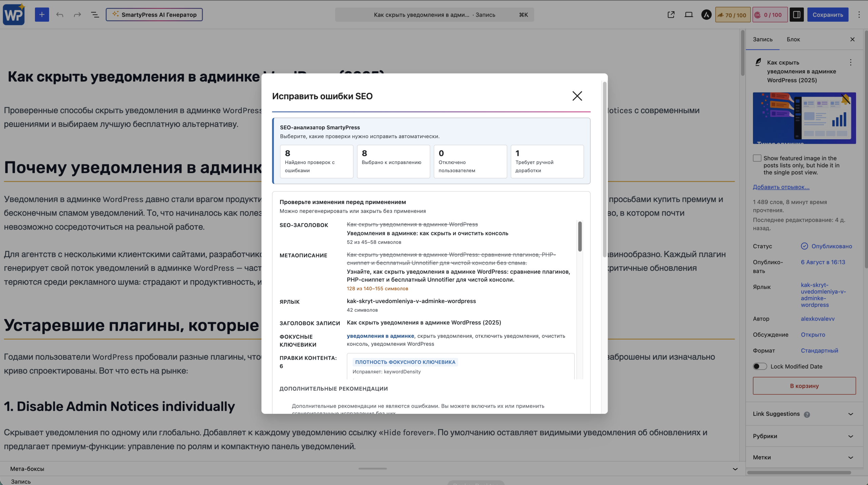Change format Стандартный

pyautogui.click(x=819, y=350)
